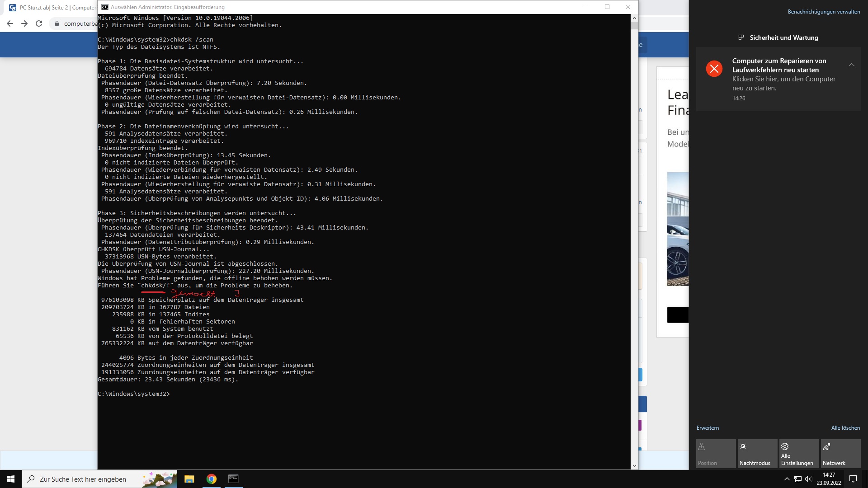The height and width of the screenshot is (488, 868).
Task: Click Erweitern to expand quick actions
Action: (x=708, y=428)
